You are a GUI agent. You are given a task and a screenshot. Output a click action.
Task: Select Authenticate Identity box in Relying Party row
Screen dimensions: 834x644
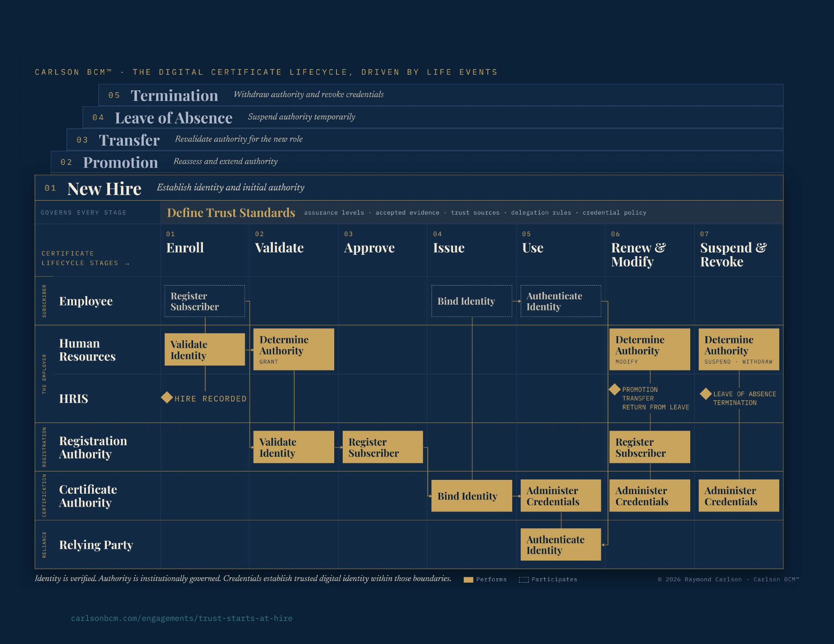(x=561, y=544)
